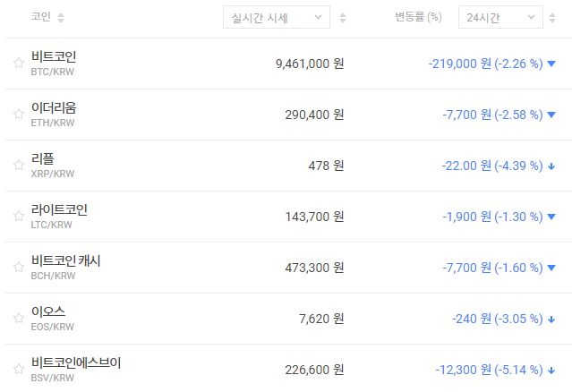The image size is (572, 392).
Task: Click the down arrow icon in Bitcoin's change
Action: tap(551, 64)
